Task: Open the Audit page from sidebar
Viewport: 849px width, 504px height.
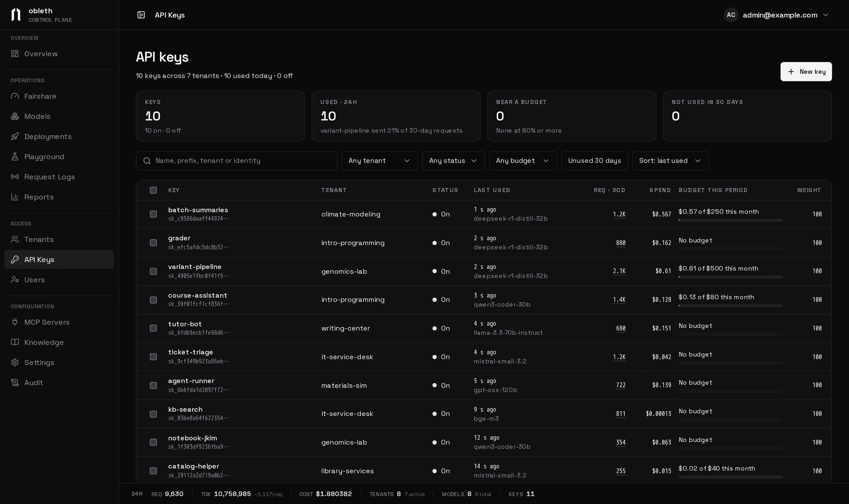Action: [59, 382]
